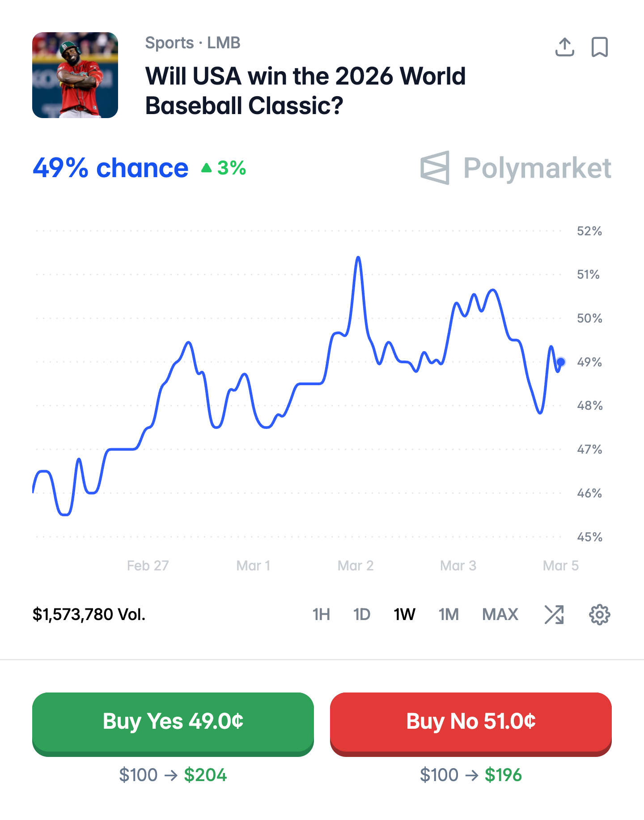Select the 1H time range

321,614
